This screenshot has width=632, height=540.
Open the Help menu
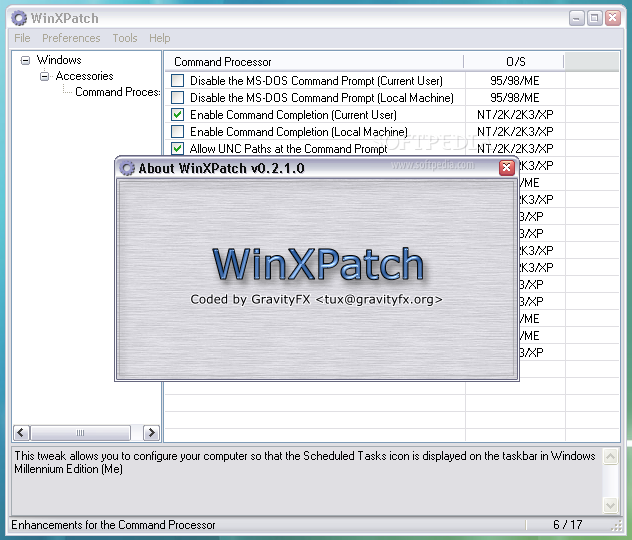point(160,38)
